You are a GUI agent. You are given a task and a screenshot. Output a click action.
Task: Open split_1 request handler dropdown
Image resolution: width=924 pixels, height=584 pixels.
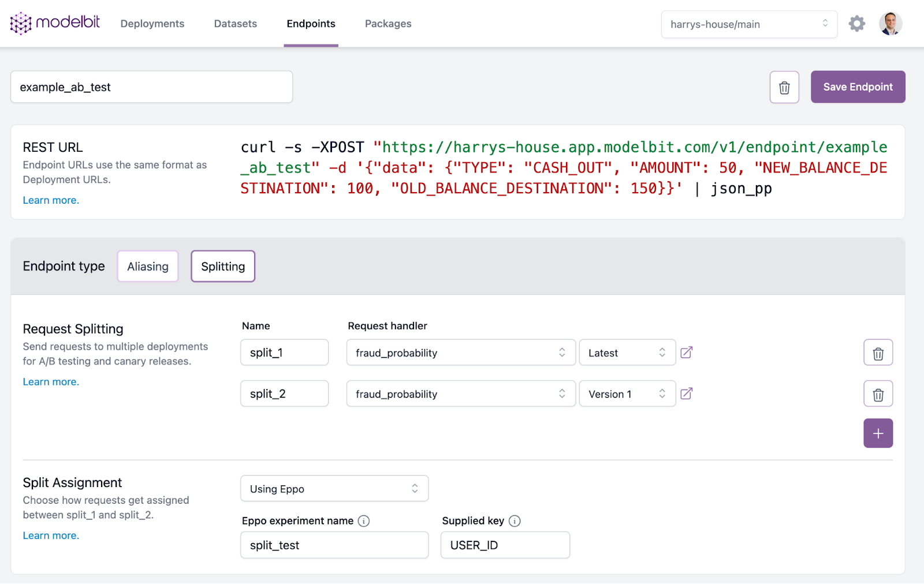point(460,353)
